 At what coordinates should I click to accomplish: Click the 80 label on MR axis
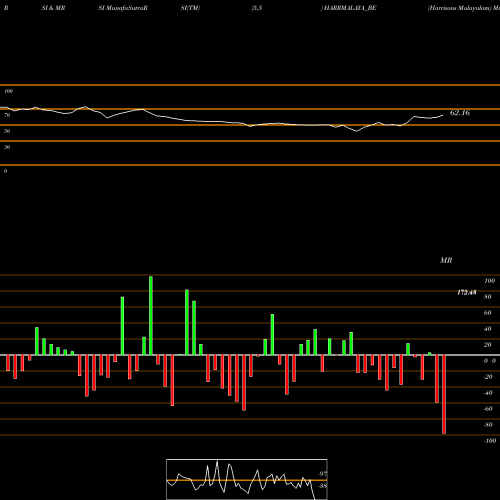pos(488,297)
